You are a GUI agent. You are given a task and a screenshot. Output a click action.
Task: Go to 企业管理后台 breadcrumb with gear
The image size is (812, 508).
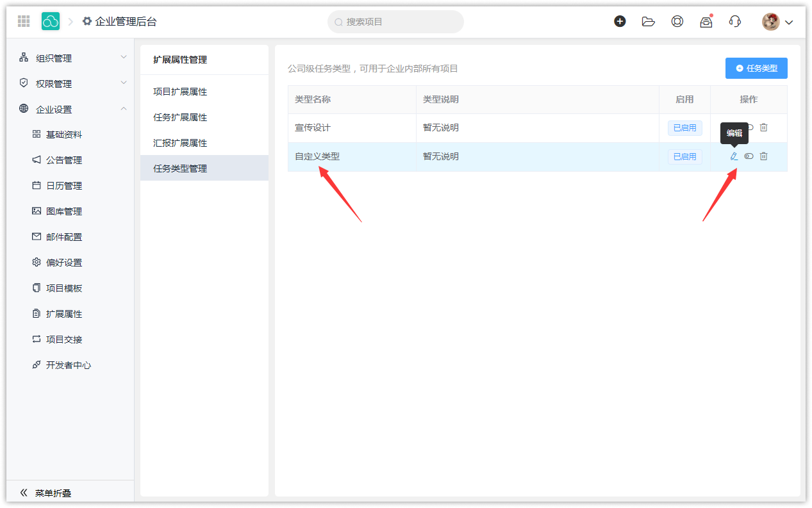pos(119,21)
